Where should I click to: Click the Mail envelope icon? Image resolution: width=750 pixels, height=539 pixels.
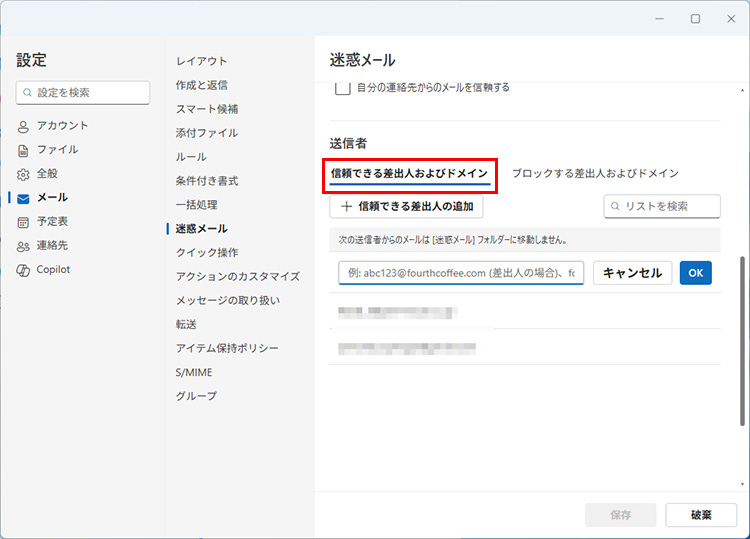click(x=23, y=198)
